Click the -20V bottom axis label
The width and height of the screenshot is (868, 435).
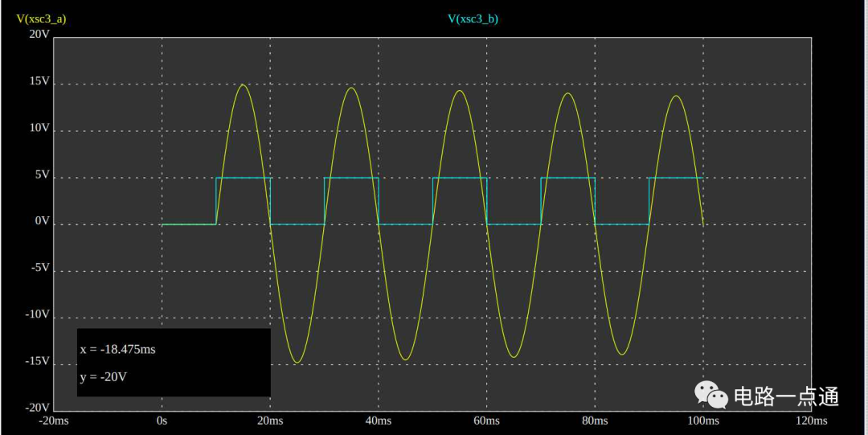point(37,408)
